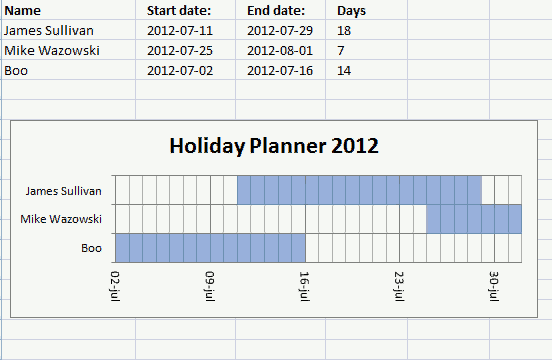Select the End date header cell
The image size is (552, 360).
(x=281, y=10)
